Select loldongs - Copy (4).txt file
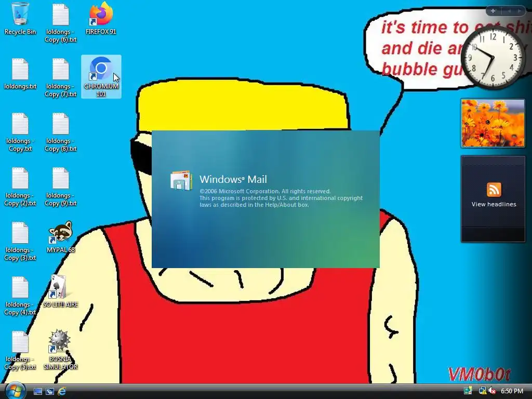The image size is (532, 399). pos(20,296)
